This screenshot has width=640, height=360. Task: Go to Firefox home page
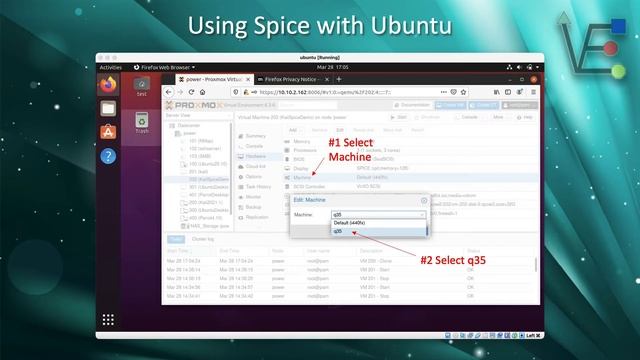(x=202, y=92)
